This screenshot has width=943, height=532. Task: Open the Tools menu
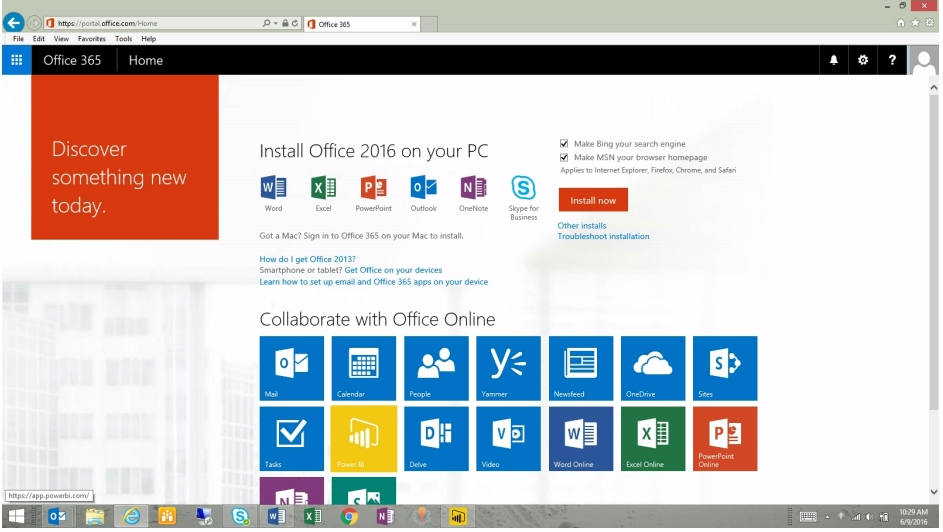pos(123,39)
